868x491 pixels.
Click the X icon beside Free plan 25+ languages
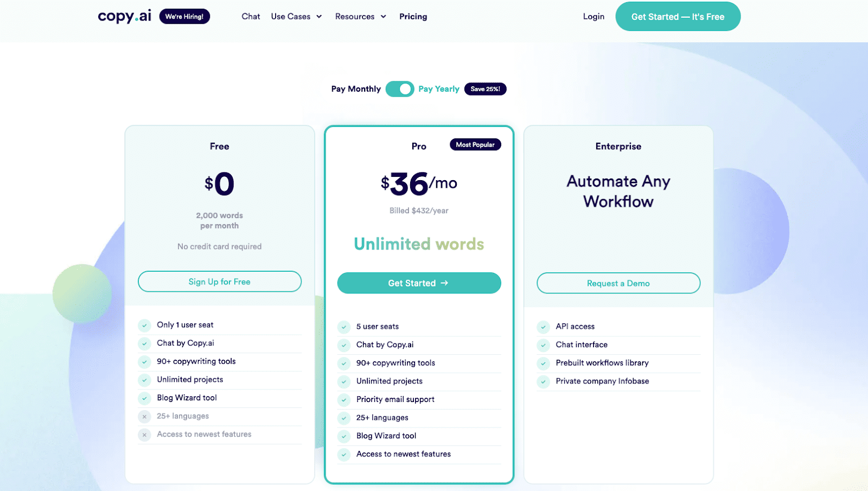click(x=144, y=416)
